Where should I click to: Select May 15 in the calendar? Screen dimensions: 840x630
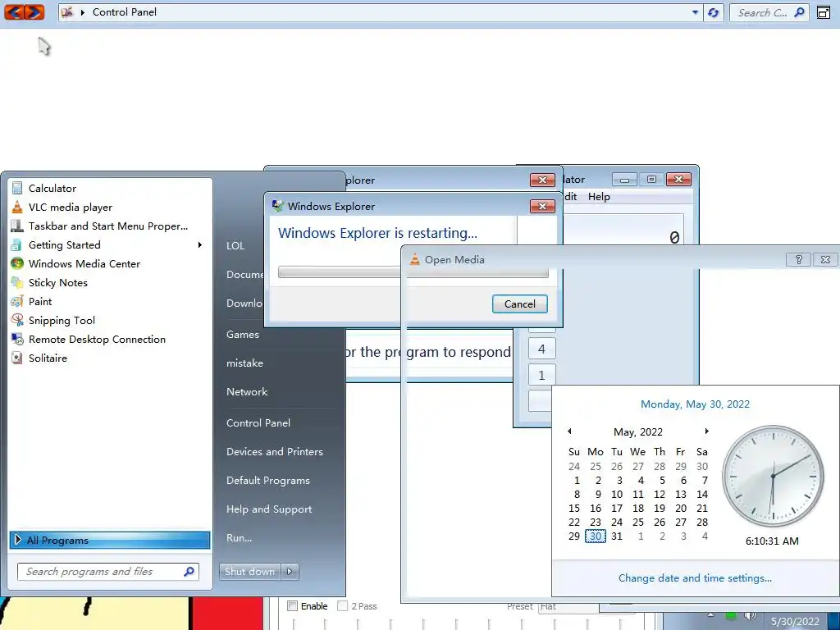pyautogui.click(x=573, y=509)
